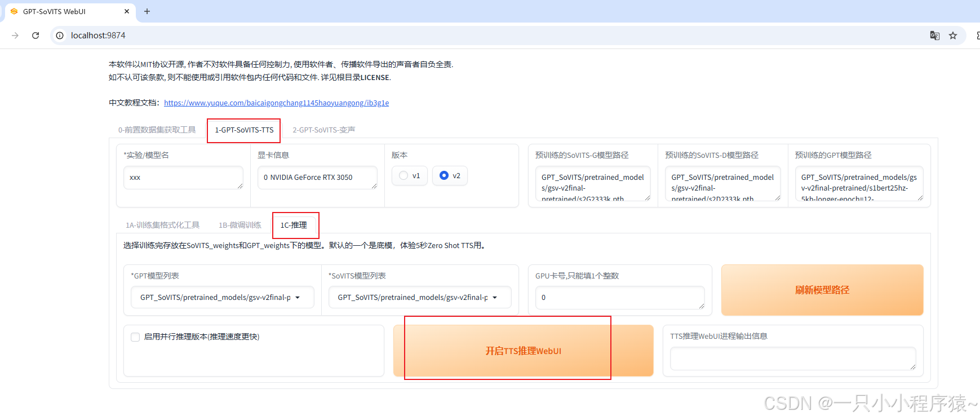Click the TTS推理WebUI进程输出信息 text area
Screen dimensions: 980x420
tap(793, 359)
